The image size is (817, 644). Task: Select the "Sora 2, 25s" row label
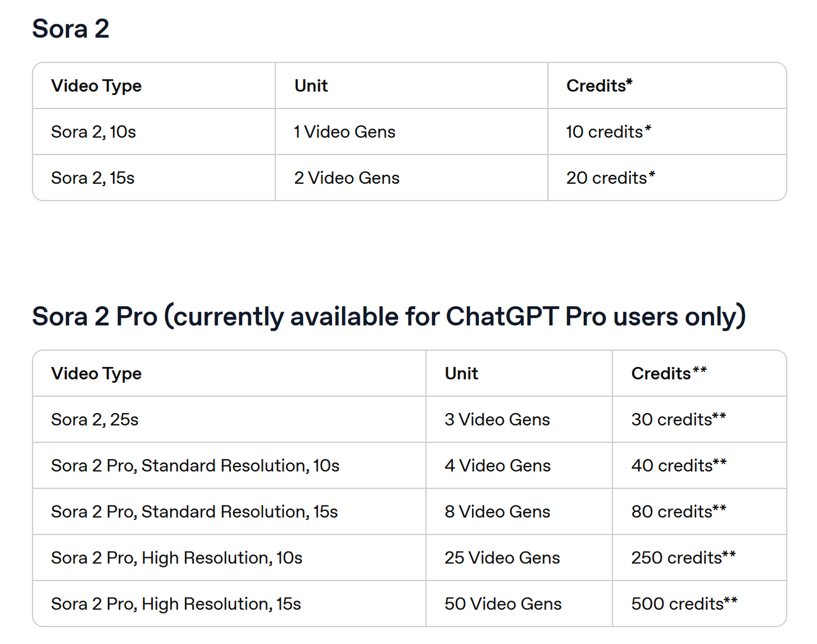(x=95, y=420)
